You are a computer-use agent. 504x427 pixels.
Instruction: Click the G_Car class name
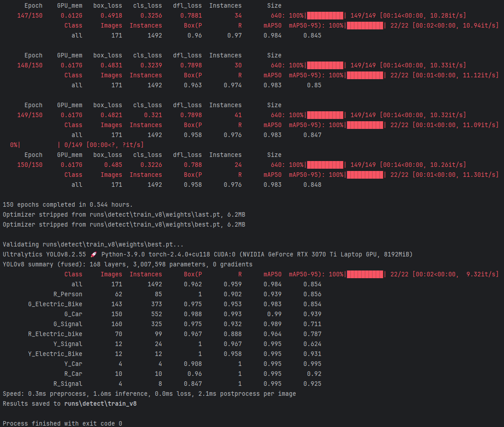click(x=73, y=314)
